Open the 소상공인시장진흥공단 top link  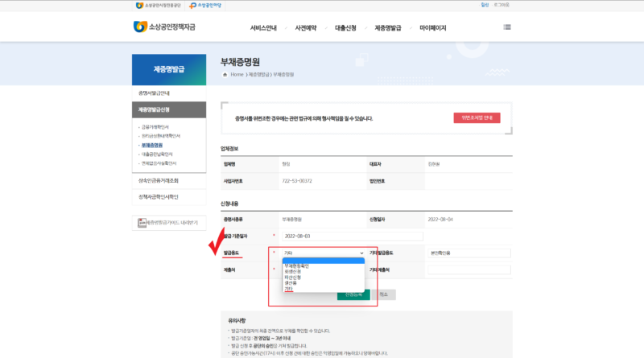(158, 6)
